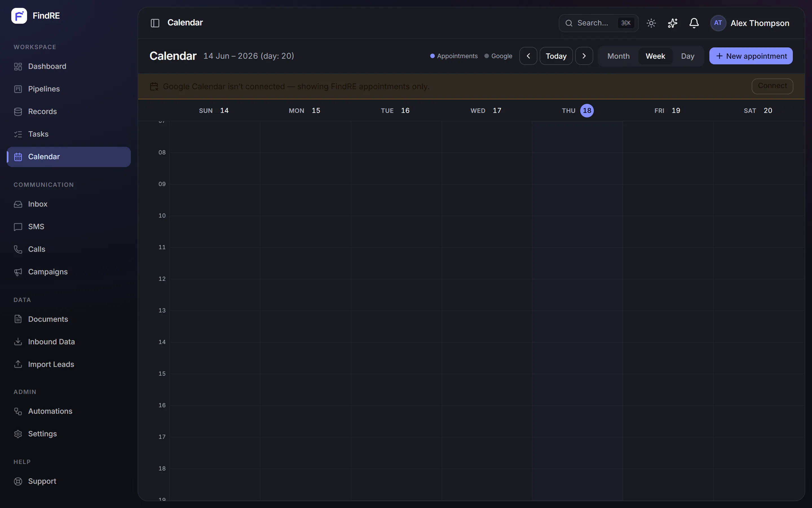Image resolution: width=812 pixels, height=508 pixels.
Task: Click the search magnifier icon
Action: 569,23
